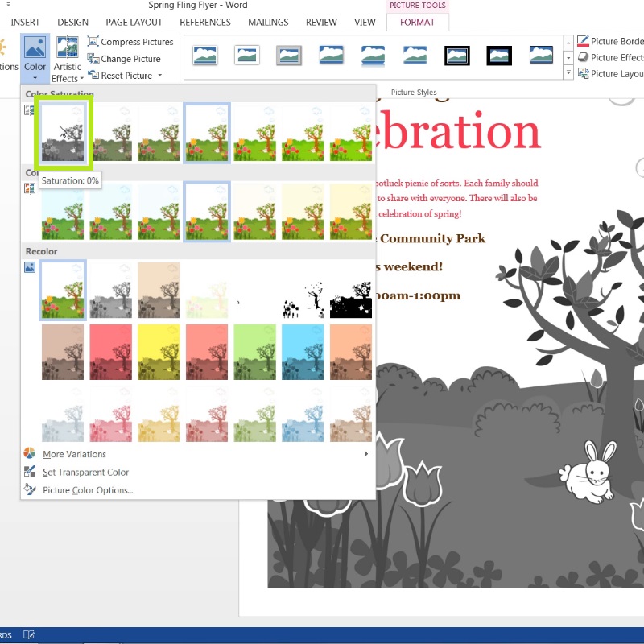The width and height of the screenshot is (644, 644).
Task: Show previous row of Picture Styles gallery
Action: click(568, 42)
